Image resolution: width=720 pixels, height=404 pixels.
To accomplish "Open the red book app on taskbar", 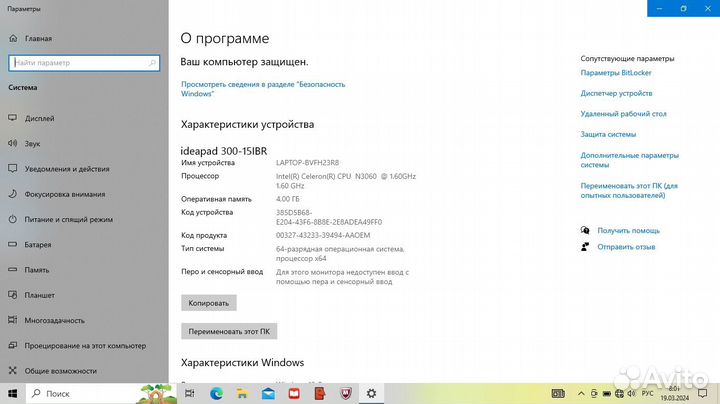I will point(294,393).
